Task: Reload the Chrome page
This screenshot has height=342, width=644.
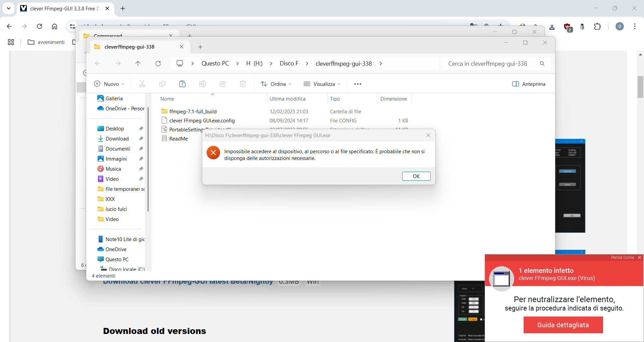Action: [39, 26]
